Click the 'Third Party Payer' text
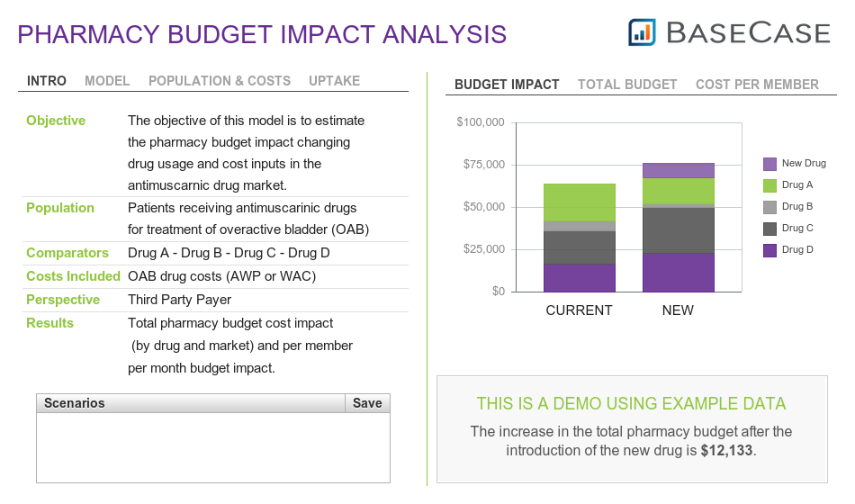The image size is (855, 504). pyautogui.click(x=179, y=300)
